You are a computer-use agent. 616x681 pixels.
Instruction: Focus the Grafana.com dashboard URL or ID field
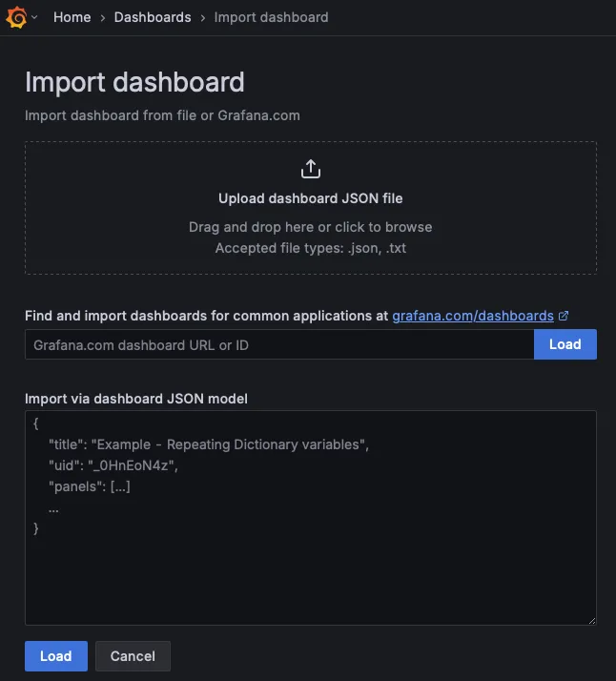coord(278,344)
